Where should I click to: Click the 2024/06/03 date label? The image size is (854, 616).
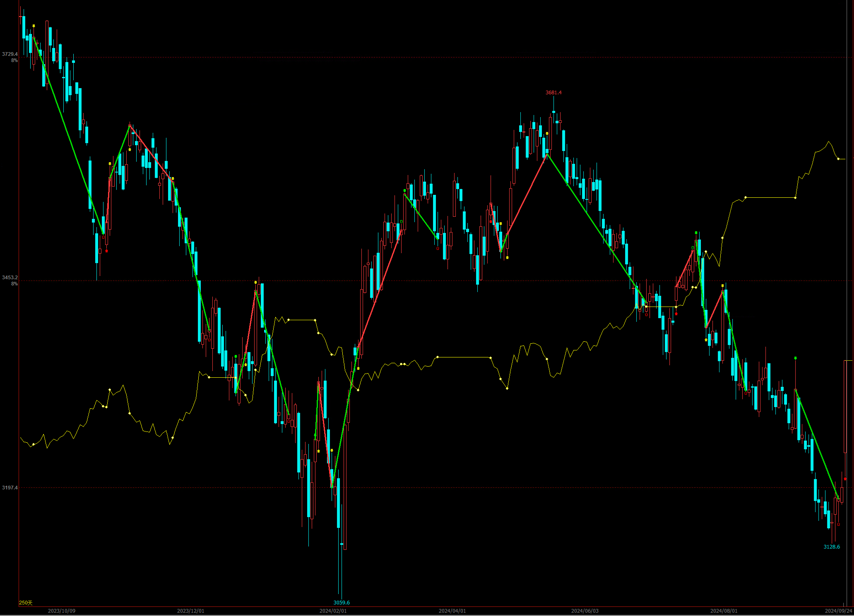(585, 611)
